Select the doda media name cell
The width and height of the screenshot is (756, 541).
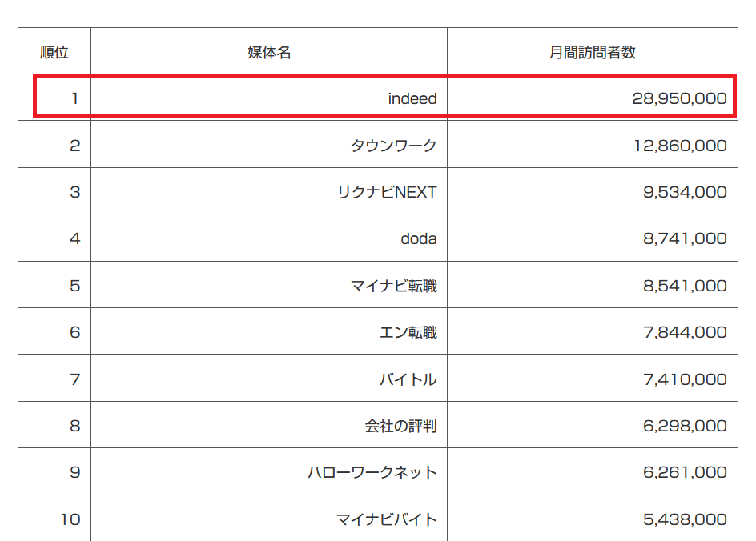269,238
